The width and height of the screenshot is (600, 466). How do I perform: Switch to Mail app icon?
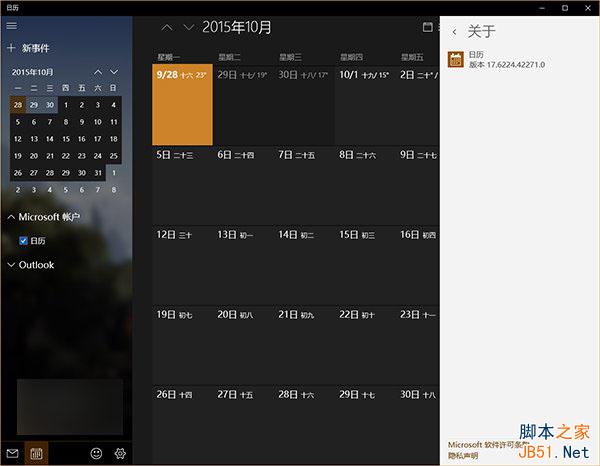pos(12,454)
